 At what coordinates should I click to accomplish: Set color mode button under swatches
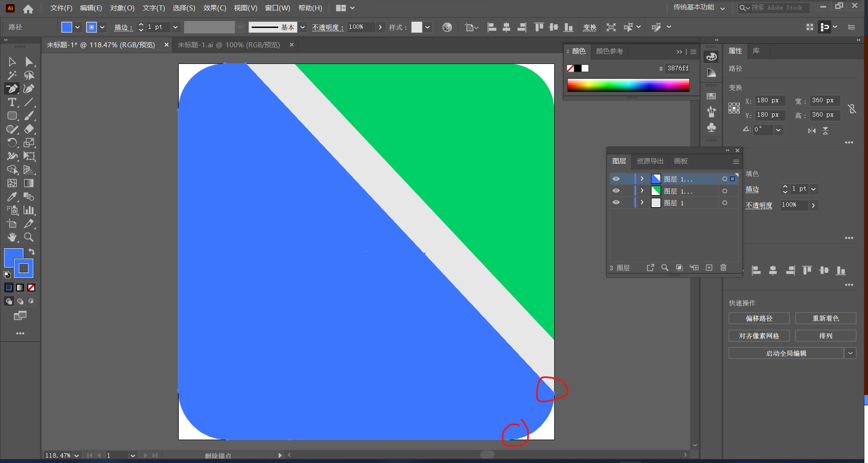pos(9,287)
